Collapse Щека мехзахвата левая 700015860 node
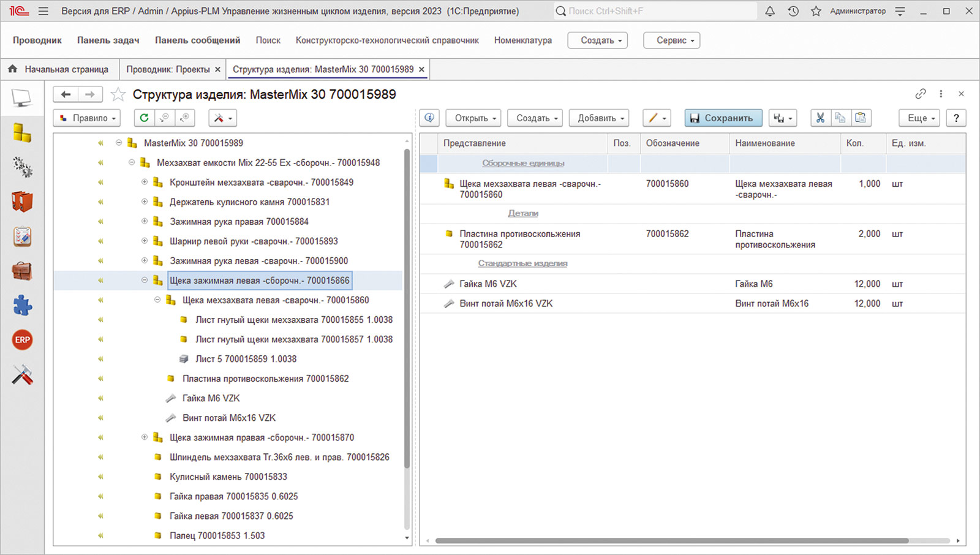 click(x=157, y=300)
